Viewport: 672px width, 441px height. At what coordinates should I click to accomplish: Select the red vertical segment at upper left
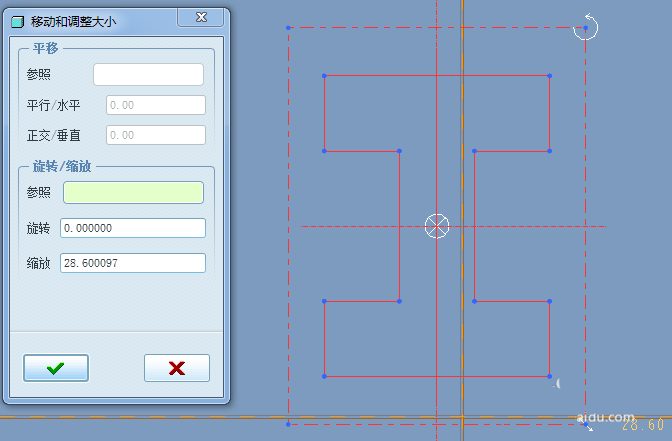(x=325, y=113)
